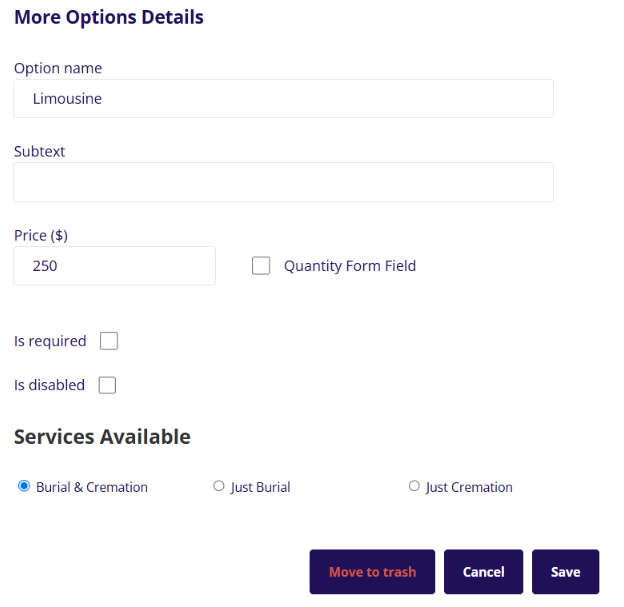The height and width of the screenshot is (607, 624).
Task: Pick the Just Cremation radio button
Action: [414, 486]
